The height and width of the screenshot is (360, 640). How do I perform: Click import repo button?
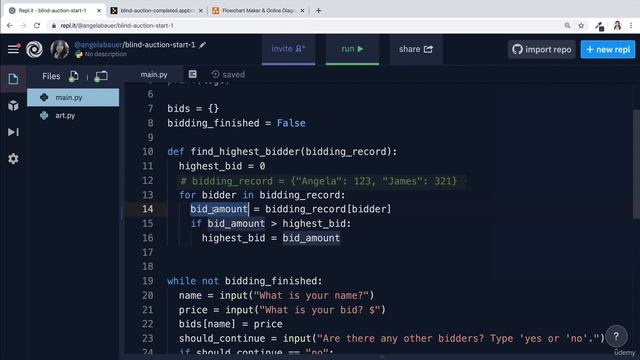click(x=542, y=49)
